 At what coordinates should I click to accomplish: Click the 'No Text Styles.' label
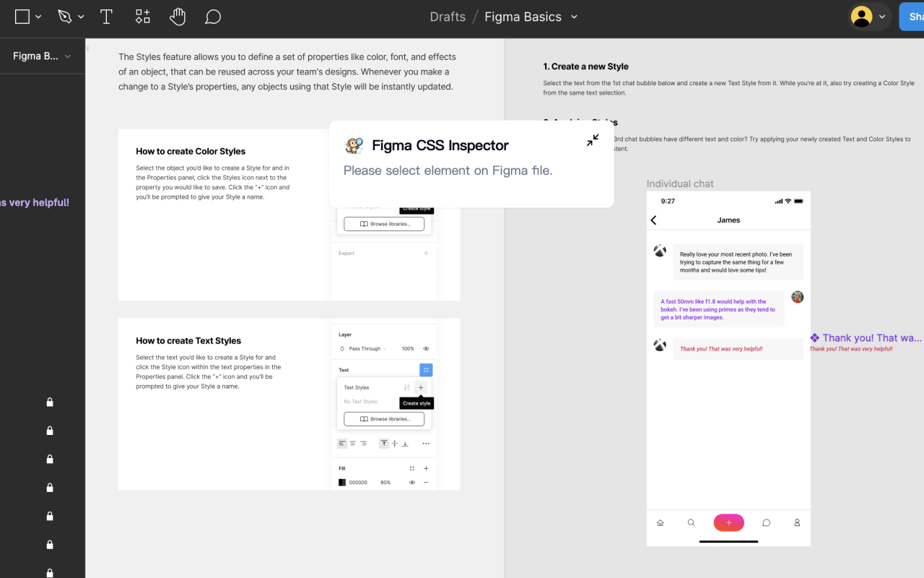(361, 402)
